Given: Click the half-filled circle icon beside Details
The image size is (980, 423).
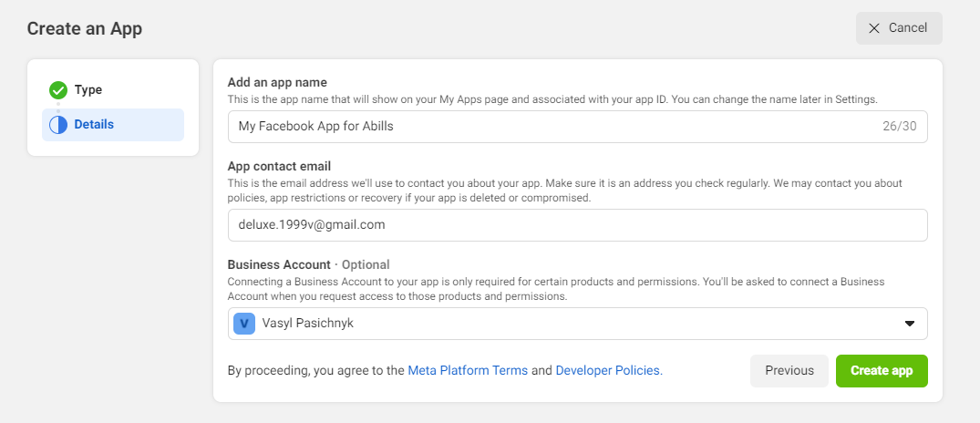Looking at the screenshot, I should [x=58, y=125].
